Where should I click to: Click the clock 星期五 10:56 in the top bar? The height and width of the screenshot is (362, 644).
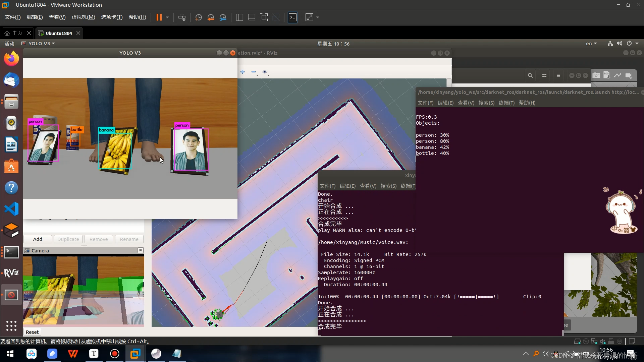[x=333, y=44]
